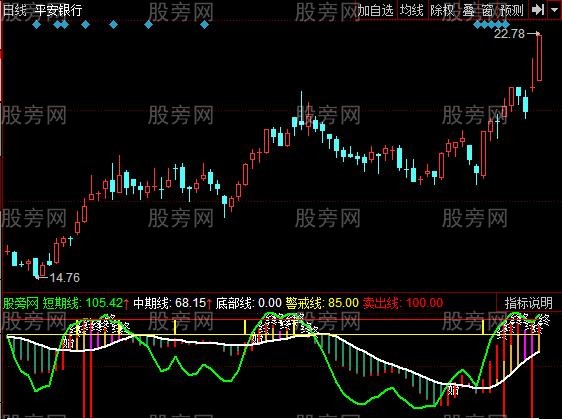The height and width of the screenshot is (419, 562).
Task: Click the 警戒线: 85.00 value
Action: (322, 303)
